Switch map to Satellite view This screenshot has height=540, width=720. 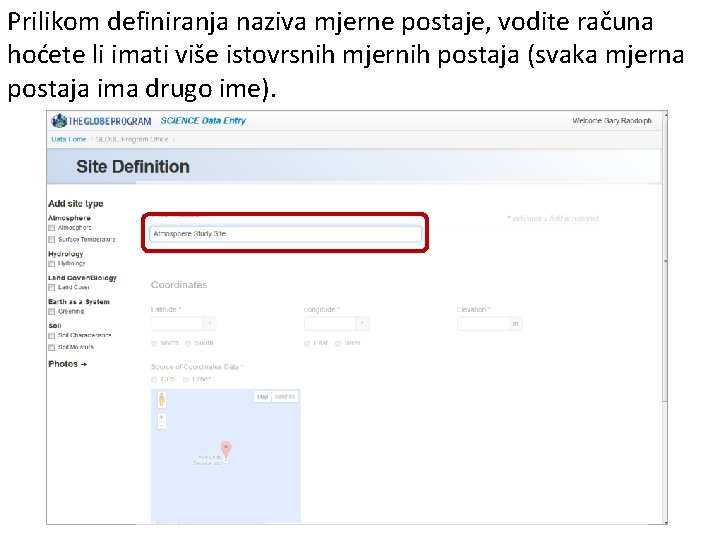point(285,397)
